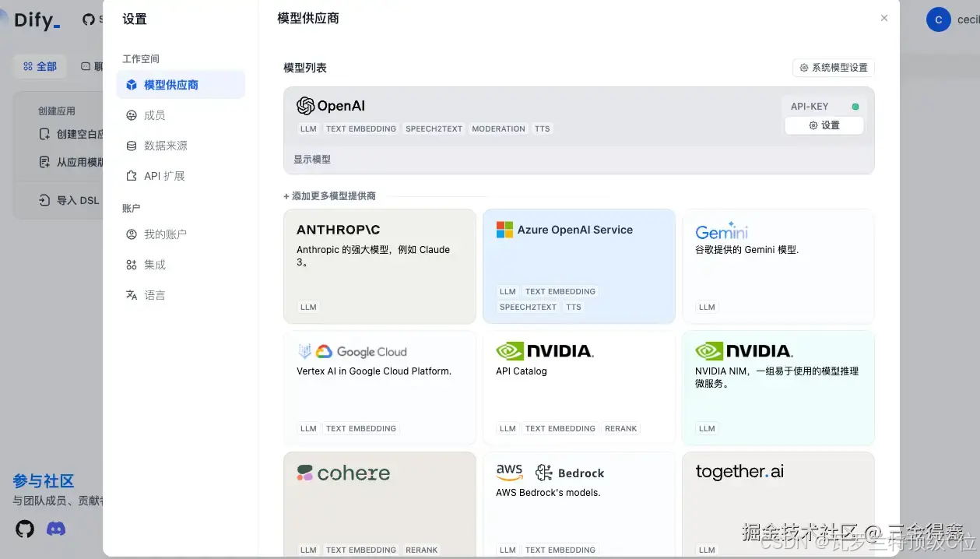Click the OpenAI 设置 button
The image size is (980, 559).
(x=824, y=125)
